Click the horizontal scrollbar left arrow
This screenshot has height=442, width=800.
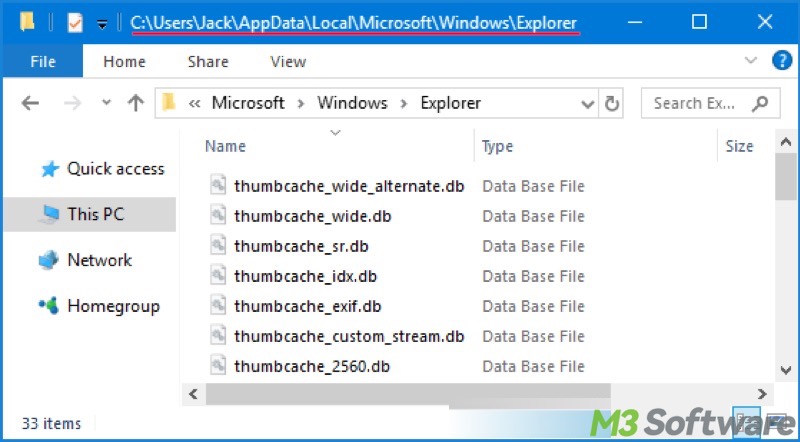click(x=193, y=394)
